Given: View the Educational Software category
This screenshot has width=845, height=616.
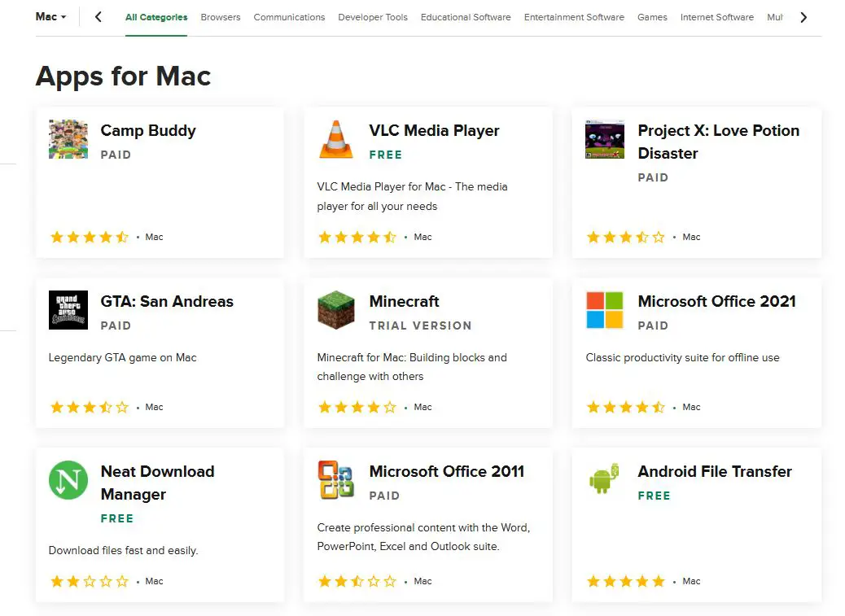Looking at the screenshot, I should pos(466,17).
